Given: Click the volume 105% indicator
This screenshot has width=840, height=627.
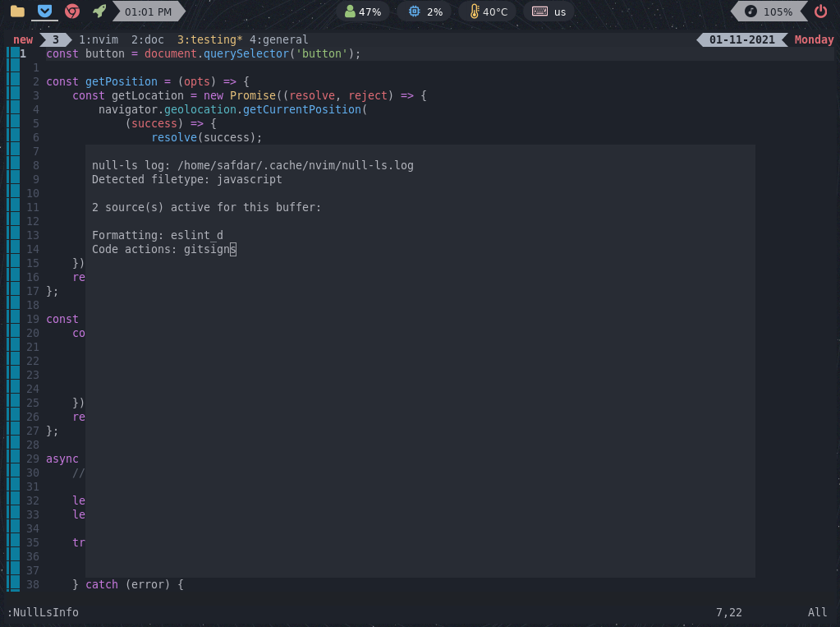Looking at the screenshot, I should (769, 12).
